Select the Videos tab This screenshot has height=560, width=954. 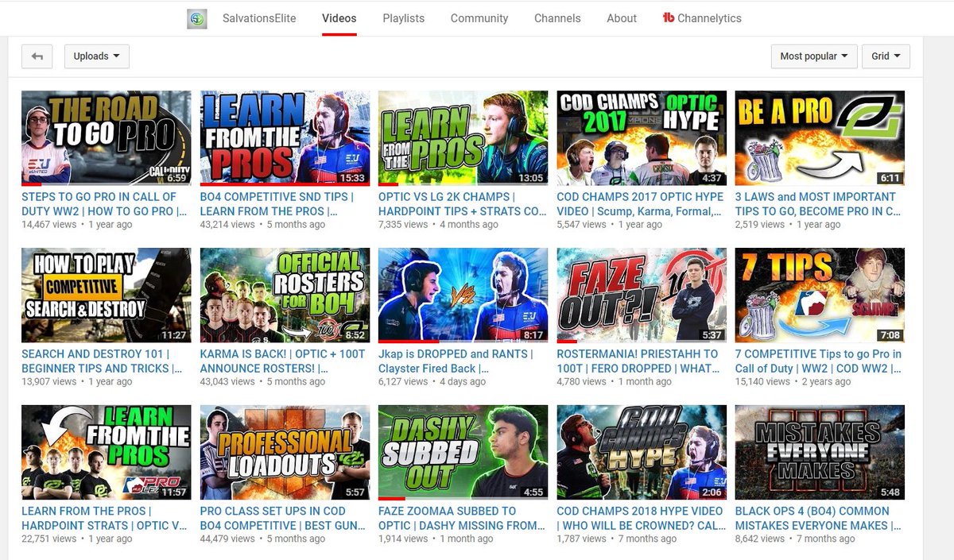[x=339, y=18]
